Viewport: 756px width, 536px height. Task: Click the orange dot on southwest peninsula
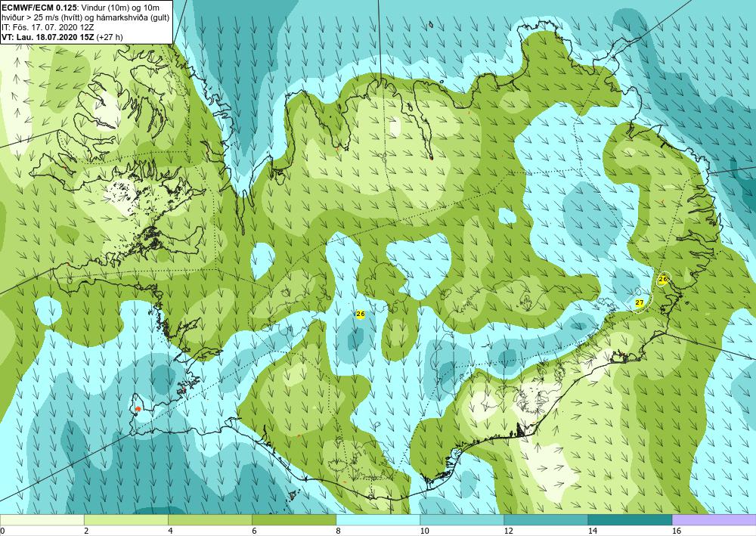point(138,409)
